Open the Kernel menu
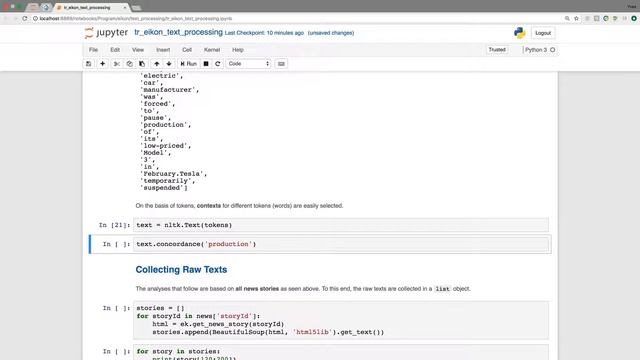The width and height of the screenshot is (640, 360). coord(212,50)
